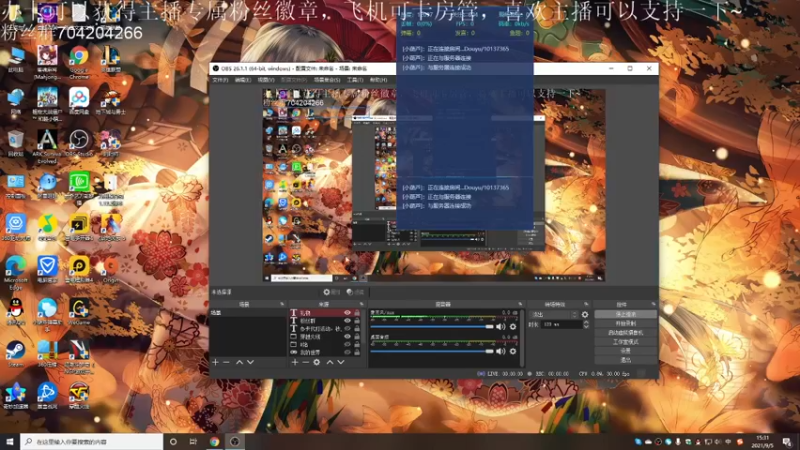Open the File menu in OBS

pyautogui.click(x=220, y=80)
